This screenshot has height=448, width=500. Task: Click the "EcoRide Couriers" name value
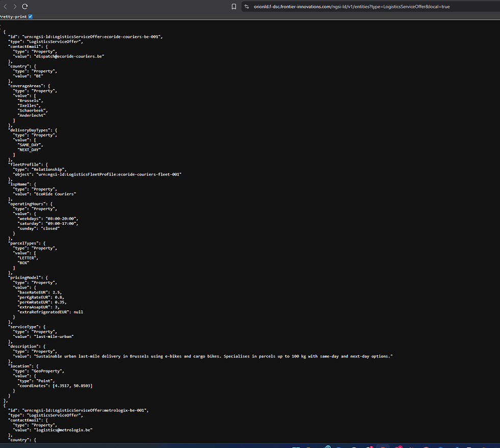[55, 194]
